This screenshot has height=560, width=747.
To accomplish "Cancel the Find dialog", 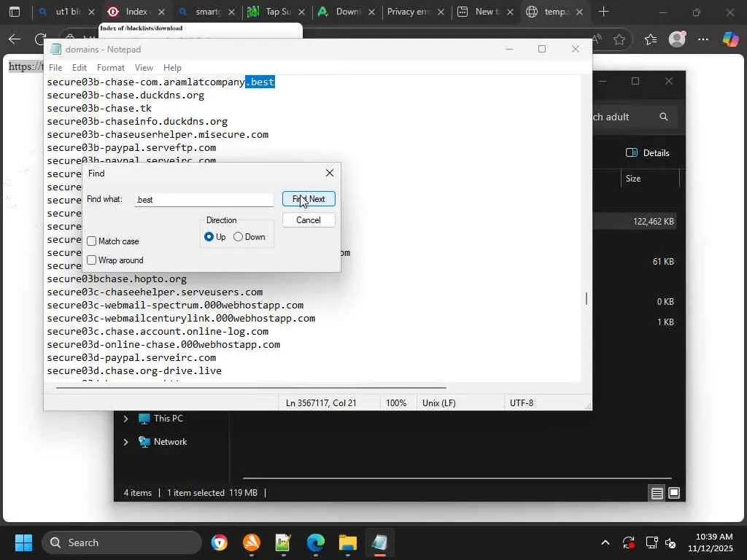I will click(309, 220).
